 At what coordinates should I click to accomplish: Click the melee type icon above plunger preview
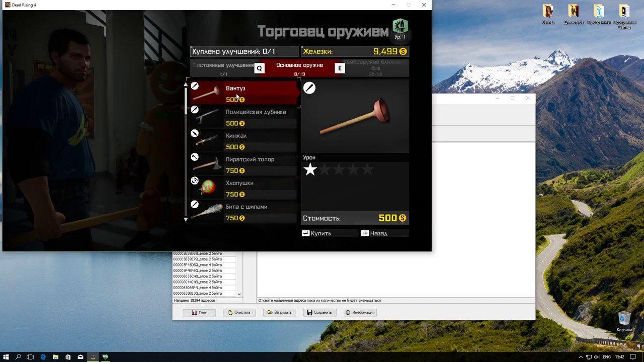click(x=309, y=88)
